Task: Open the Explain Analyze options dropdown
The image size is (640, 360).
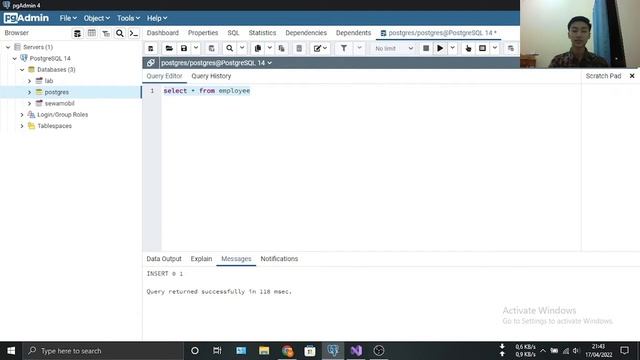Action: pos(495,48)
